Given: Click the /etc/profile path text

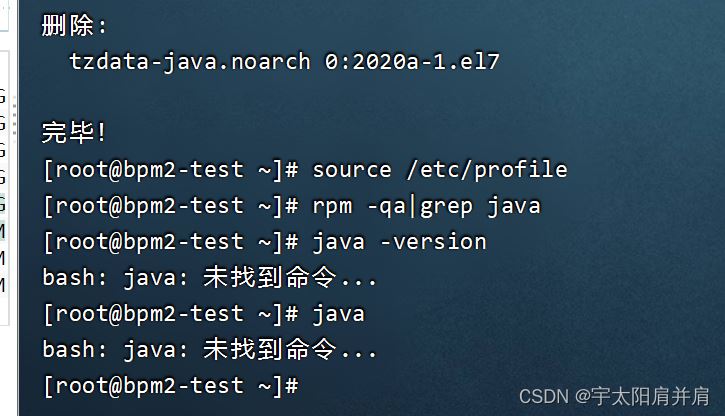Looking at the screenshot, I should (487, 170).
